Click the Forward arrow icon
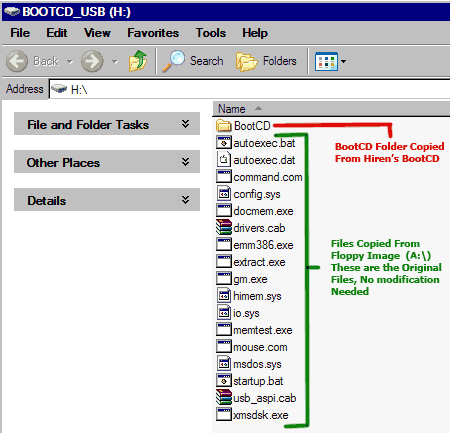The width and height of the screenshot is (450, 433). [x=92, y=61]
